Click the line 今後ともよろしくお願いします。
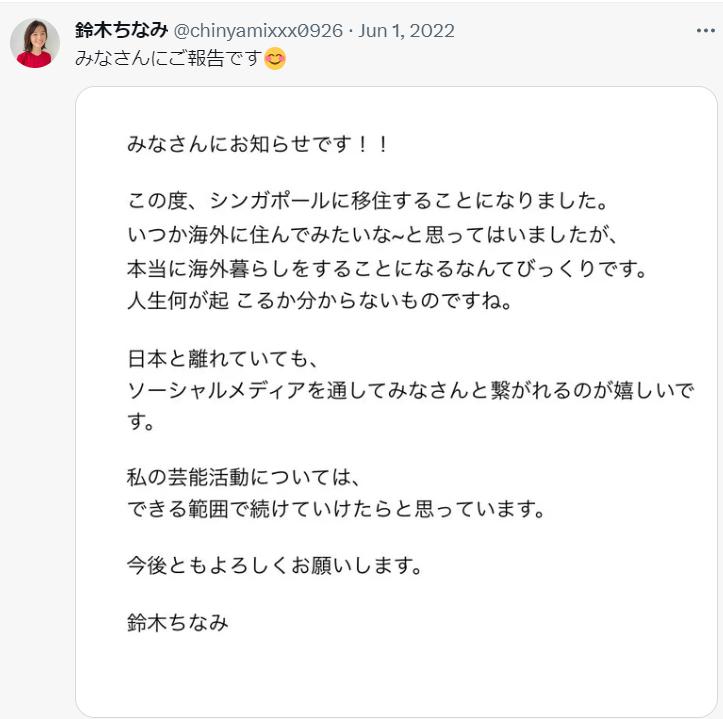723x719 pixels. pos(275,565)
